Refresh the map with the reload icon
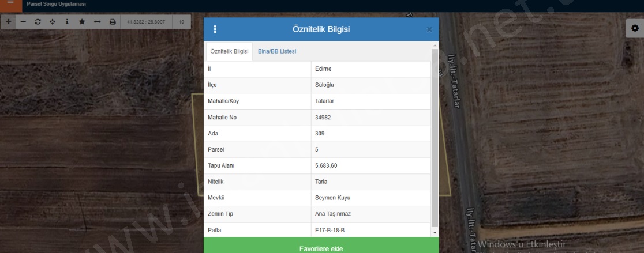Viewport: 644px width, 253px height. tap(38, 22)
